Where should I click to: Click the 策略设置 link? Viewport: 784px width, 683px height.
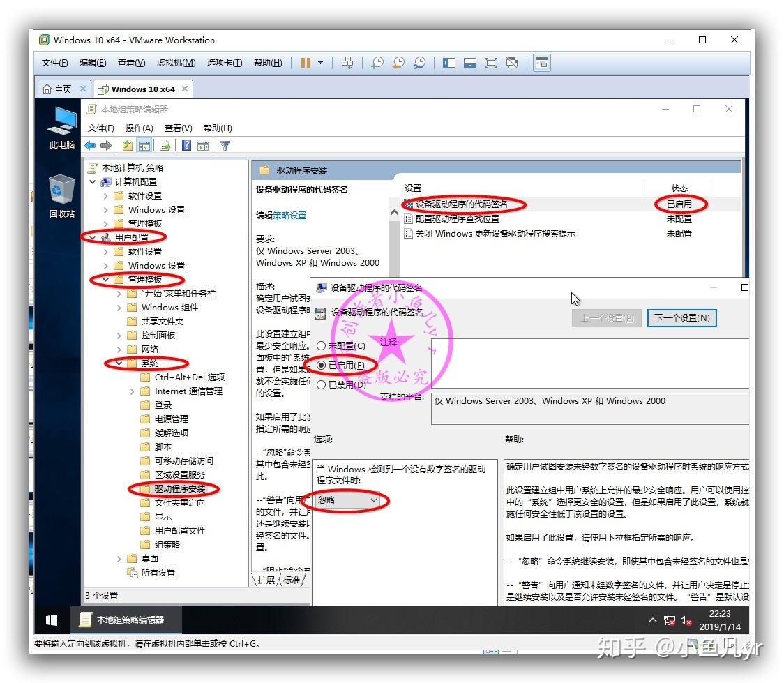(x=289, y=216)
